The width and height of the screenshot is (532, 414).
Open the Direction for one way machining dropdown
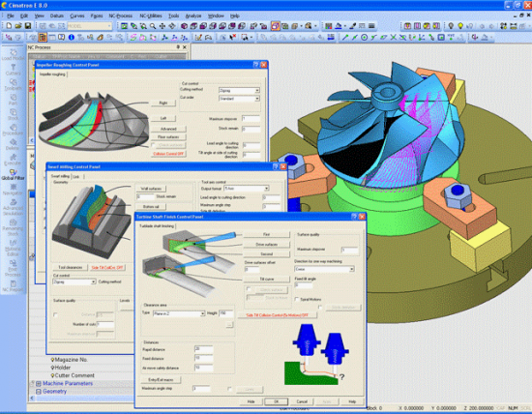click(x=324, y=269)
